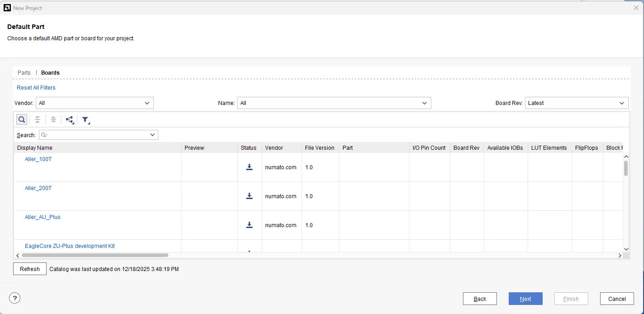Download the Aller_100T board files
Screen dimensions: 644x314
pos(249,167)
